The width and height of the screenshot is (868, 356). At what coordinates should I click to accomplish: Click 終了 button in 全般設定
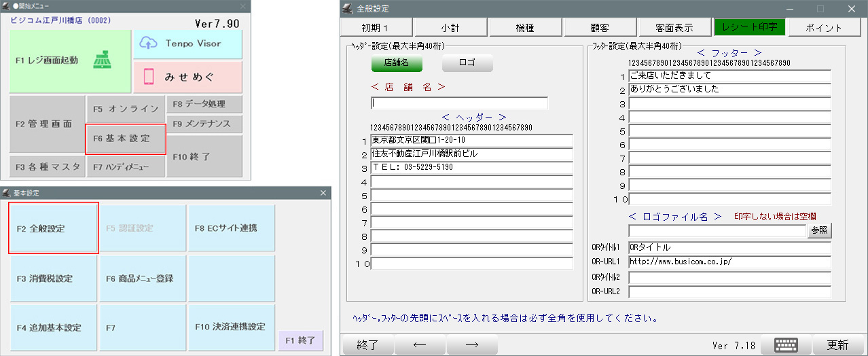(367, 345)
